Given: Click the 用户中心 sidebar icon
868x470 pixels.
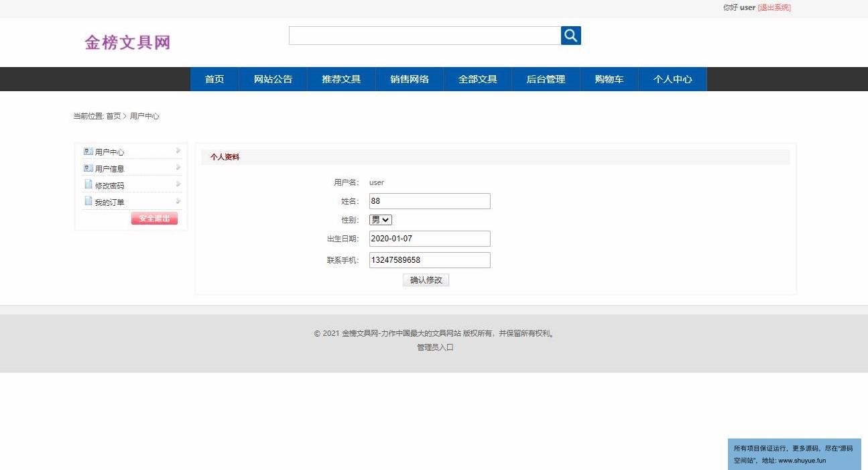Looking at the screenshot, I should click(88, 152).
